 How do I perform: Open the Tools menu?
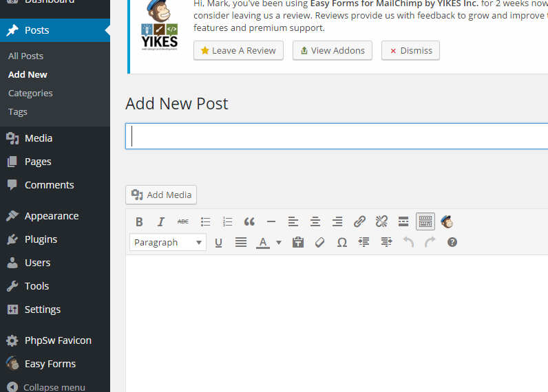click(x=55, y=286)
